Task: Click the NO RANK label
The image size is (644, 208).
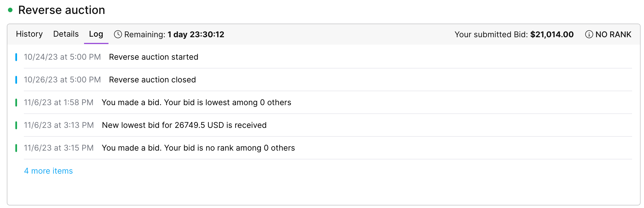Action: coord(613,34)
